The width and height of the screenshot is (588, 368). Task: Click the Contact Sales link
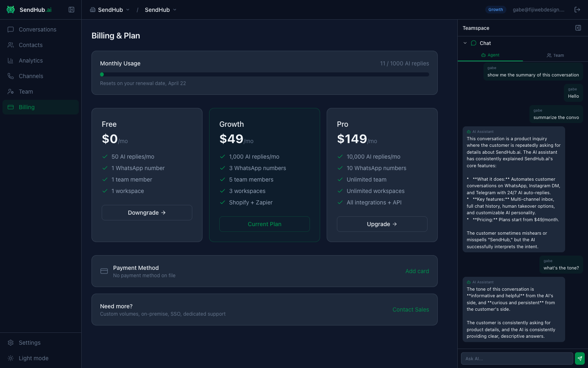(411, 310)
